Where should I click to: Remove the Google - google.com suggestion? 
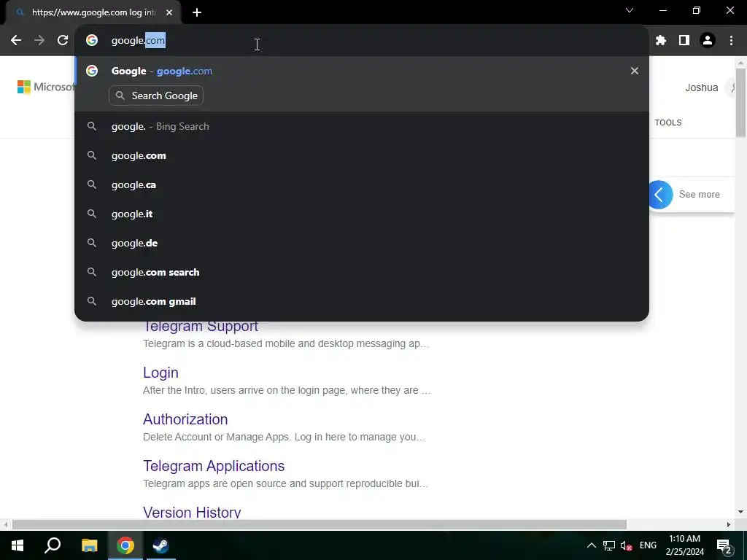(x=635, y=71)
